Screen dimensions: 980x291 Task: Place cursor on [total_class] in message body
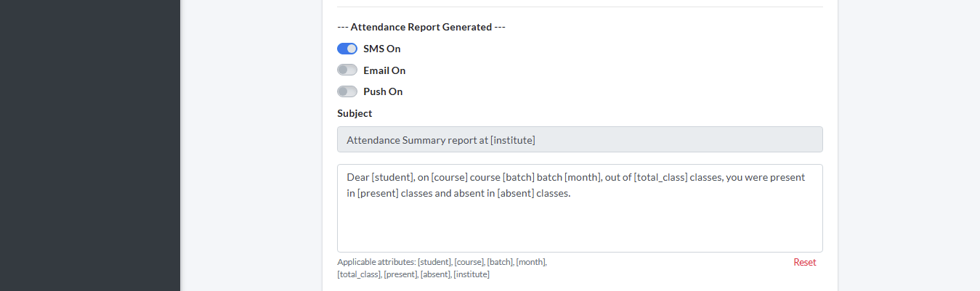click(660, 177)
